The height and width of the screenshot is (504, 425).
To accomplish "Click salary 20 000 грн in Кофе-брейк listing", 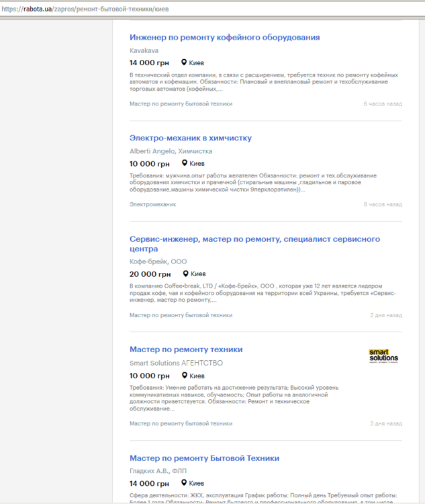I will pos(150,274).
